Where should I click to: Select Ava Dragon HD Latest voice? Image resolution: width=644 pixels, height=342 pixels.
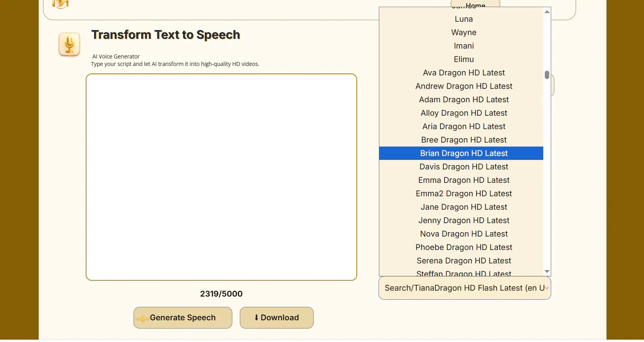(x=461, y=73)
